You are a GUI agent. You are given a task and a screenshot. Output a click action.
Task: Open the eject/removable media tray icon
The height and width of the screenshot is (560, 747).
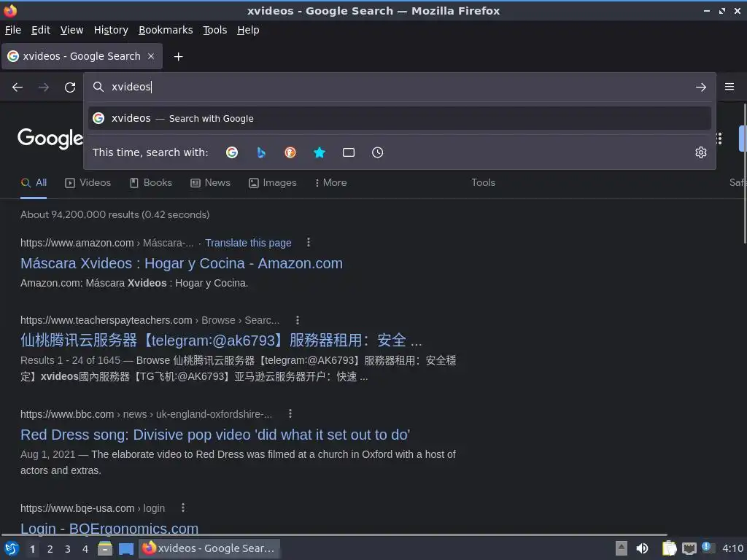[621, 548]
